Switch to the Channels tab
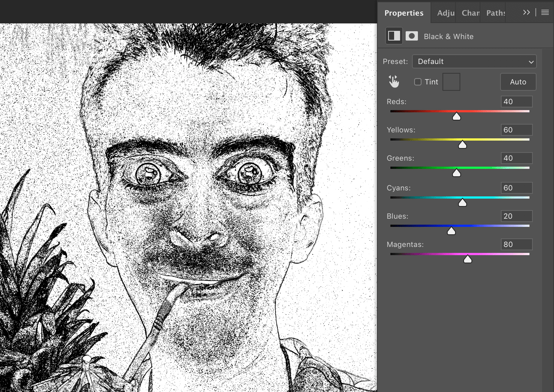Screen dimensions: 554x392 point(469,13)
